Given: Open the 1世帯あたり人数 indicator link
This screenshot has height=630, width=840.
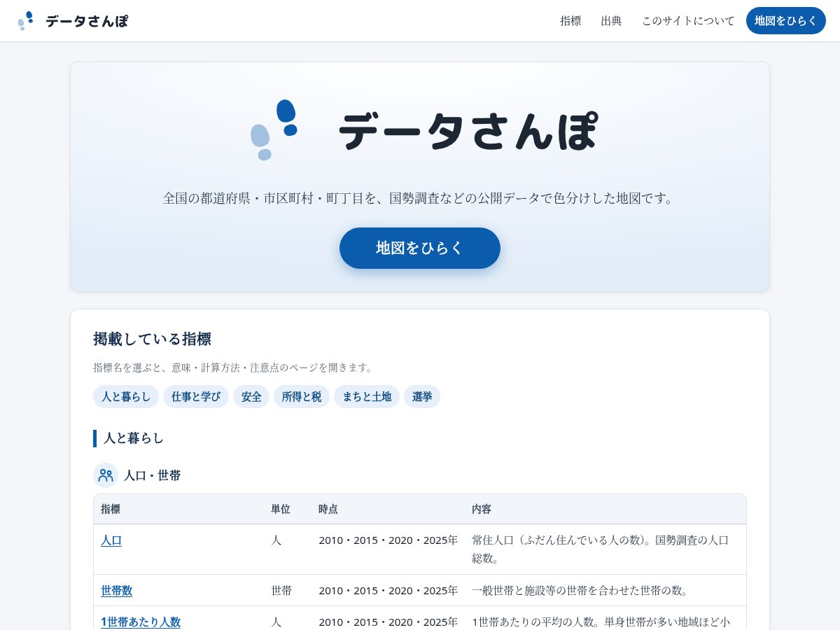Looking at the screenshot, I should pyautogui.click(x=141, y=622).
